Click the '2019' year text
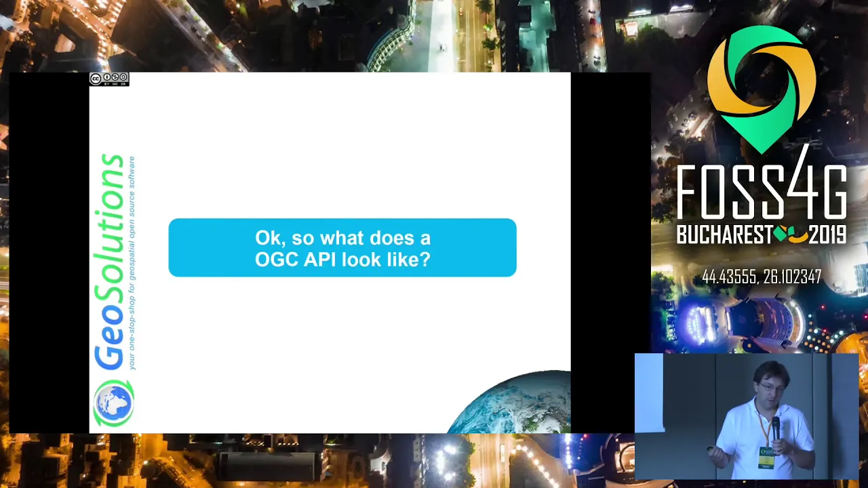The image size is (868, 488). (x=828, y=235)
